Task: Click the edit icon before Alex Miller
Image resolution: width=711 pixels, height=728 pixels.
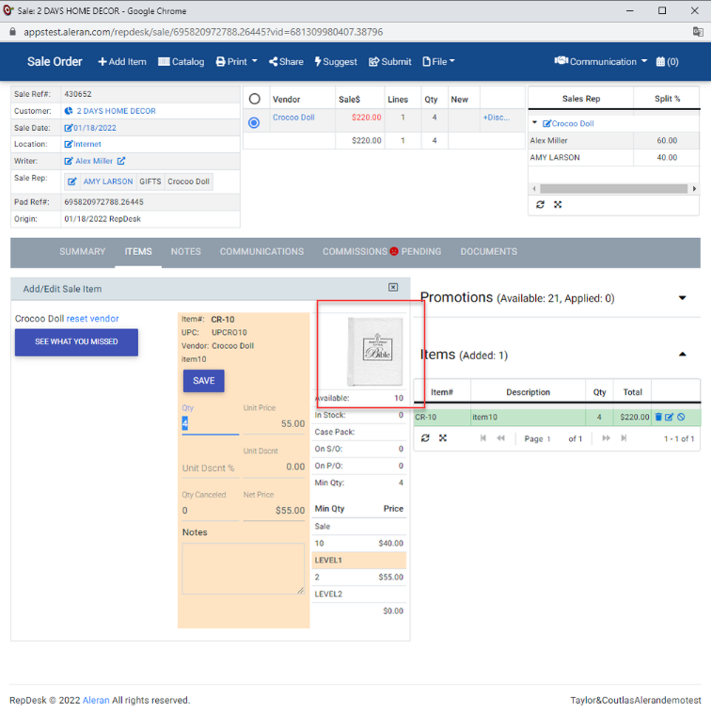Action: (69, 161)
